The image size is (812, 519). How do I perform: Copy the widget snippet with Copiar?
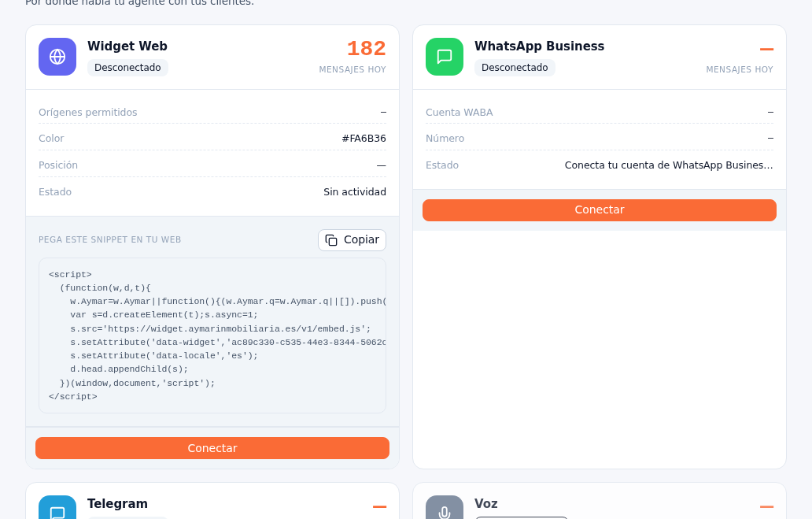click(x=352, y=240)
